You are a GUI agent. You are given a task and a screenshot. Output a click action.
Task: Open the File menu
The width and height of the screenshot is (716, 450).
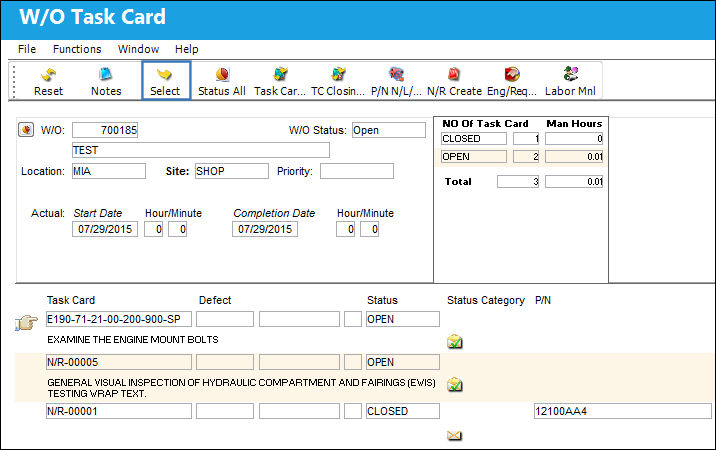click(27, 49)
